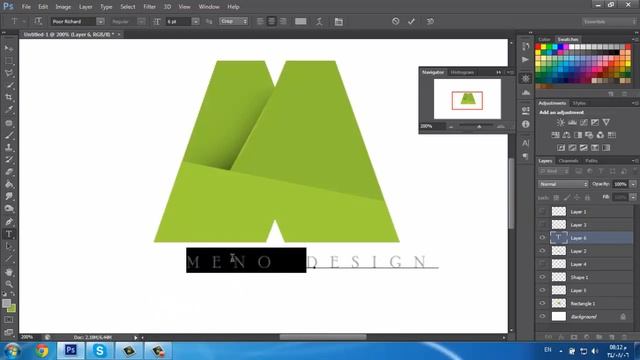
Task: Open the layer blend mode dropdown
Action: coord(563,184)
